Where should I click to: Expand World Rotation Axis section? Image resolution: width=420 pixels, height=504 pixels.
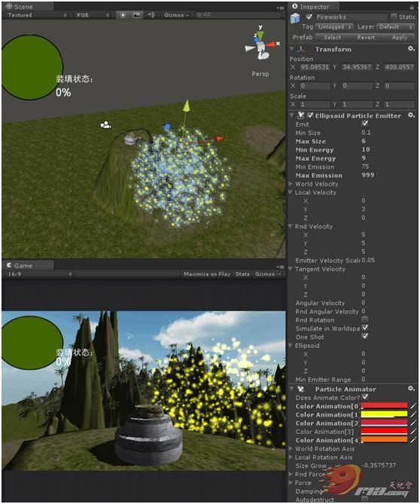coord(291,448)
